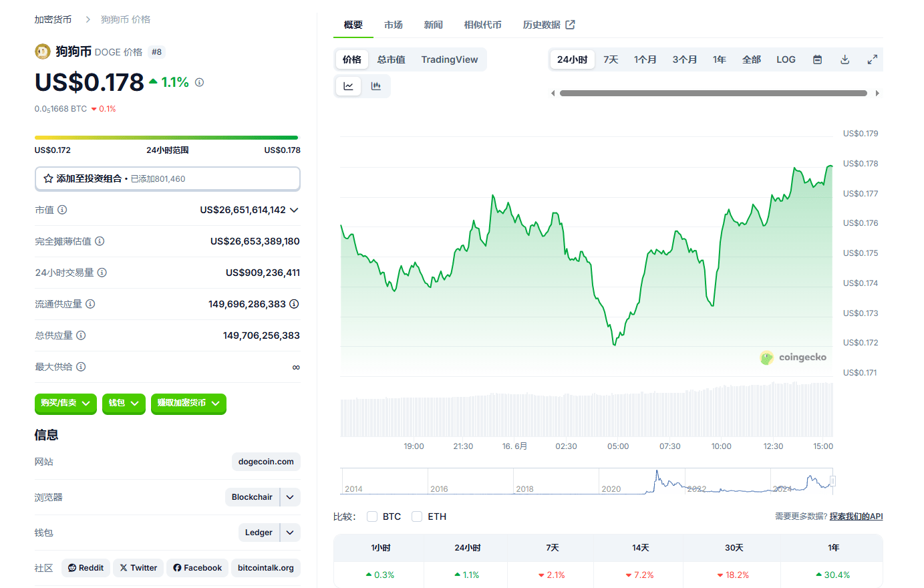This screenshot has width=924, height=588.
Task: Switch to 相似代币 tab
Action: coord(482,25)
